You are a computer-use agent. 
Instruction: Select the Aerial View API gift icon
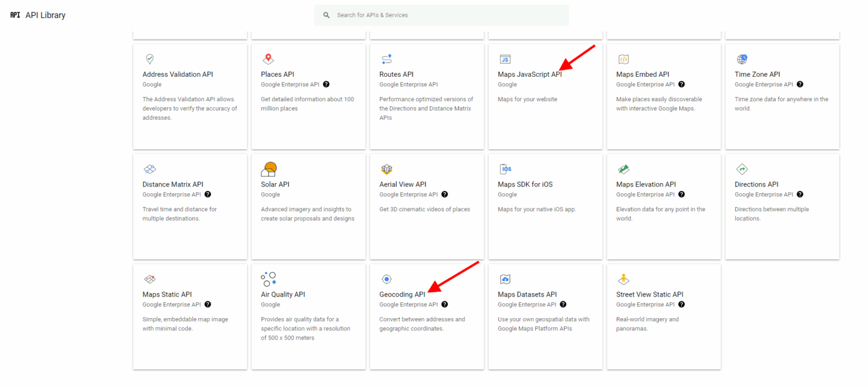click(387, 168)
